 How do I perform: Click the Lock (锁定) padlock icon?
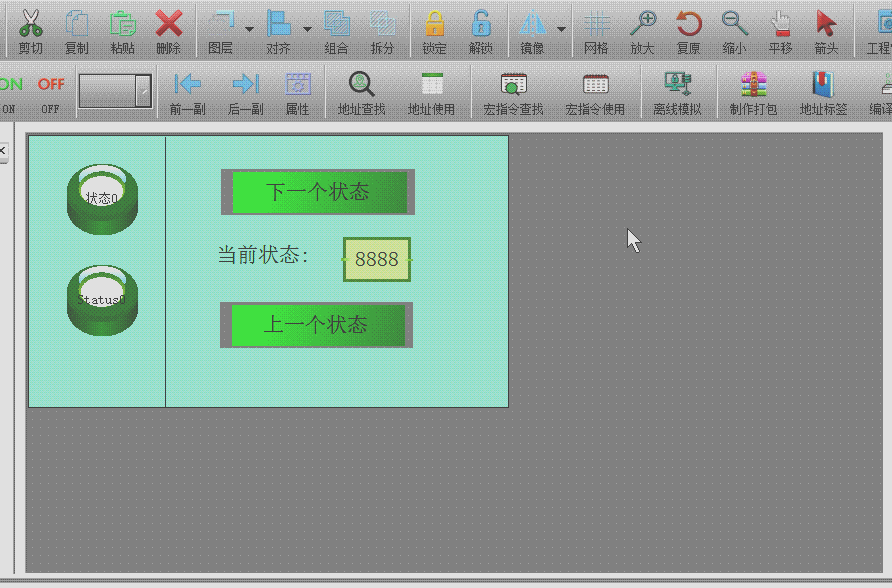click(434, 25)
